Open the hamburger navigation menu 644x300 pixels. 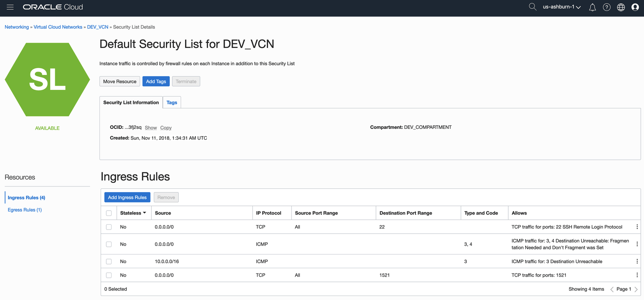[x=10, y=7]
